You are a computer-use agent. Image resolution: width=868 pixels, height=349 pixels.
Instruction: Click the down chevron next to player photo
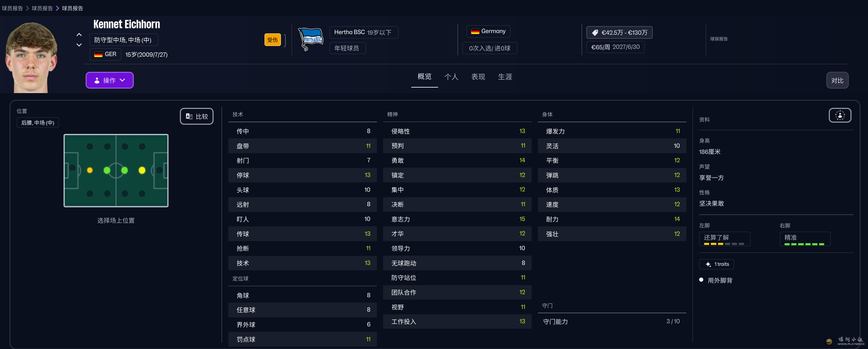(x=79, y=45)
